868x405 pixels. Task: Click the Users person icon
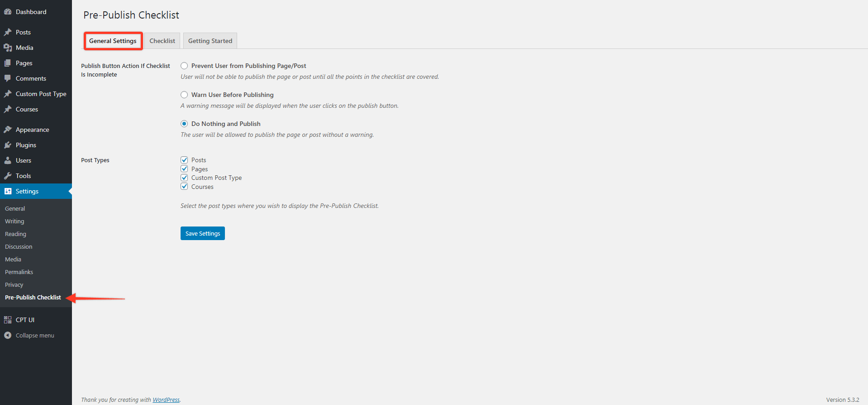coord(8,160)
